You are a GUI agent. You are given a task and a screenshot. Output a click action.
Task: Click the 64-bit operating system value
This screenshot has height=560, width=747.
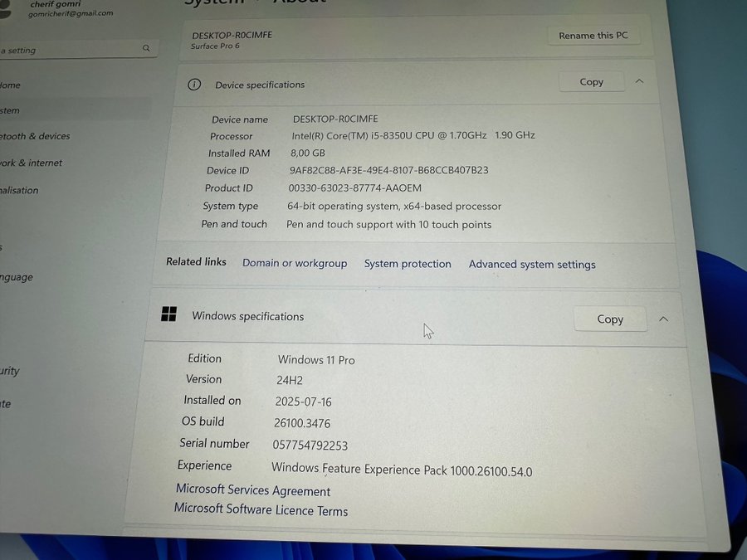[394, 207]
